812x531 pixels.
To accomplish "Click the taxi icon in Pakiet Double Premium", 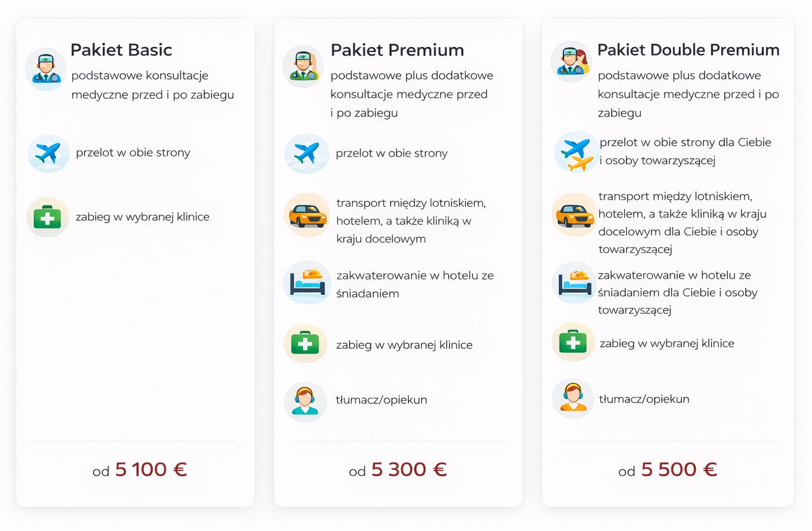I will (x=574, y=214).
